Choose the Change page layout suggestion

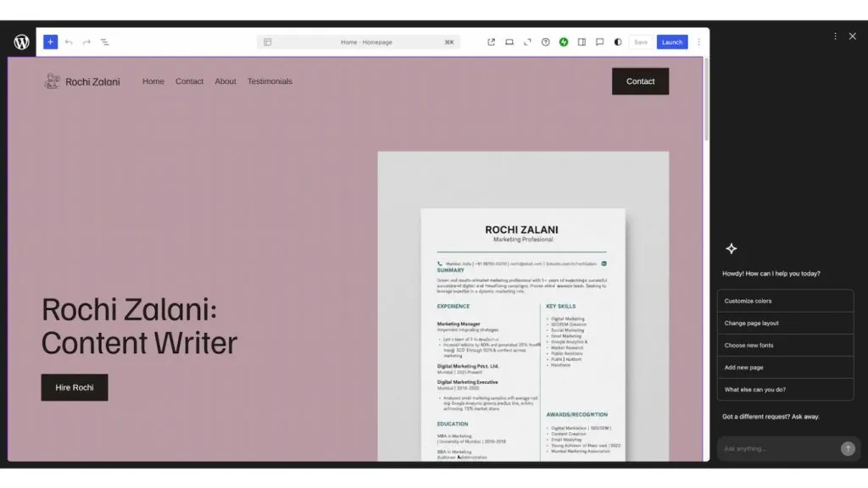(x=785, y=323)
